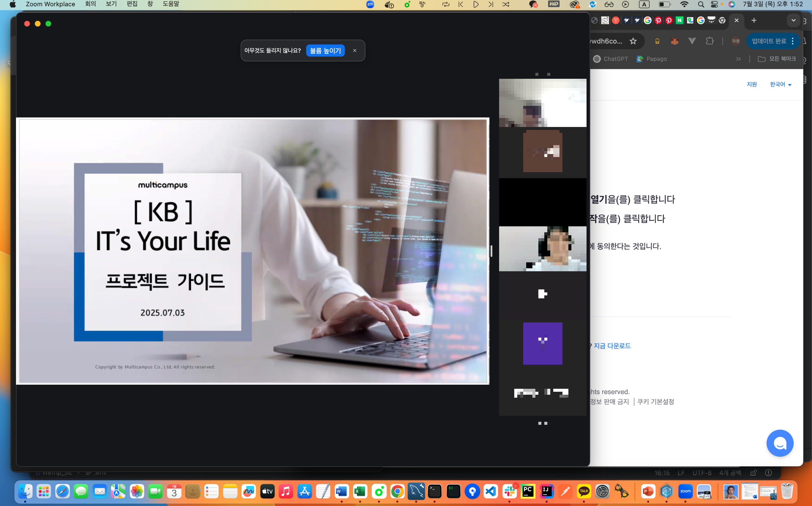Viewport: 812px width, 506px height.
Task: Expand hidden bookmarks double-chevron
Action: coord(738,59)
